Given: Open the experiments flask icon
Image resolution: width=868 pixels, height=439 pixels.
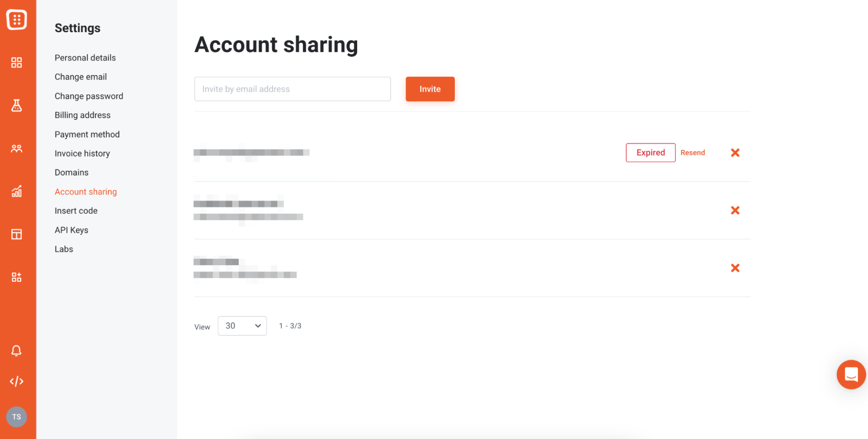Looking at the screenshot, I should tap(17, 105).
